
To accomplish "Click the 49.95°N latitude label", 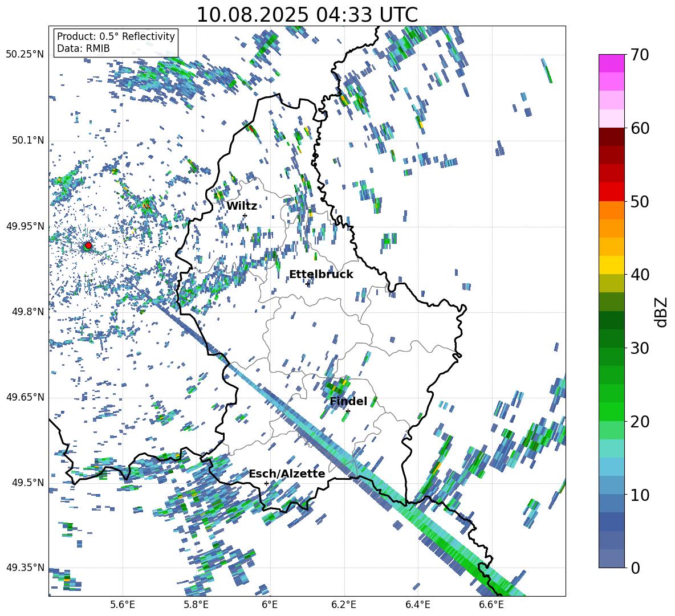I will (25, 226).
